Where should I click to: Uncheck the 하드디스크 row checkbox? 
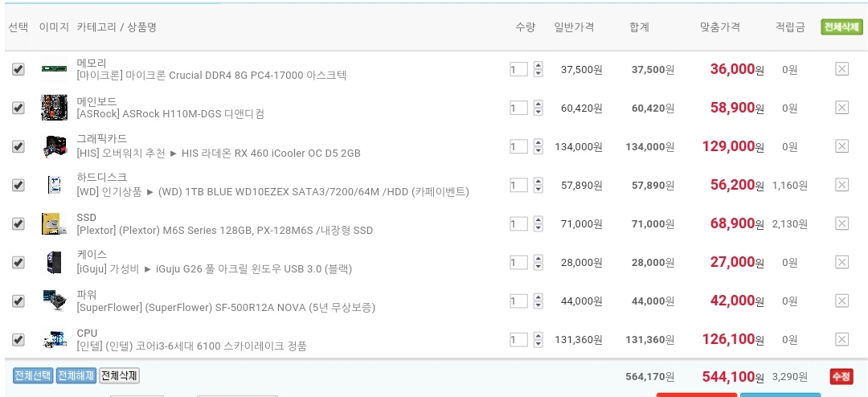[x=18, y=185]
